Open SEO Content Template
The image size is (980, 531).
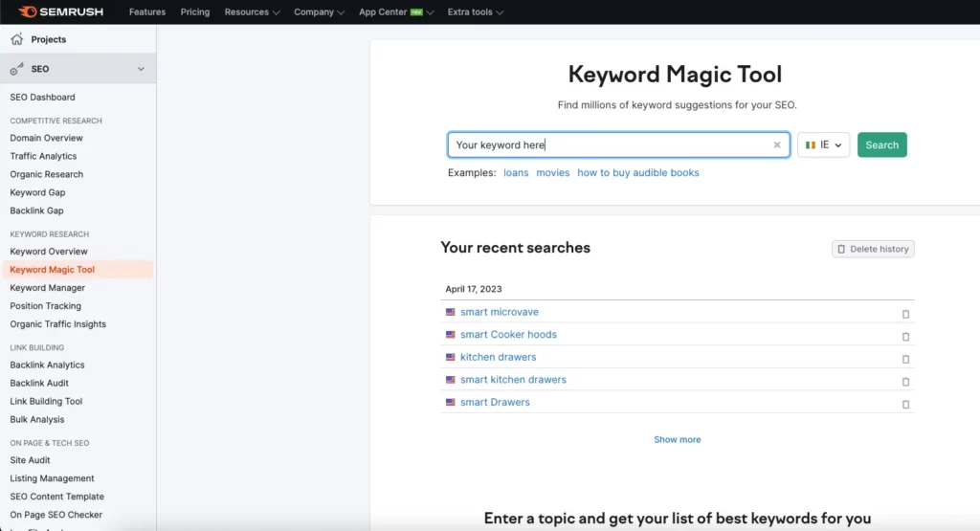click(x=56, y=496)
